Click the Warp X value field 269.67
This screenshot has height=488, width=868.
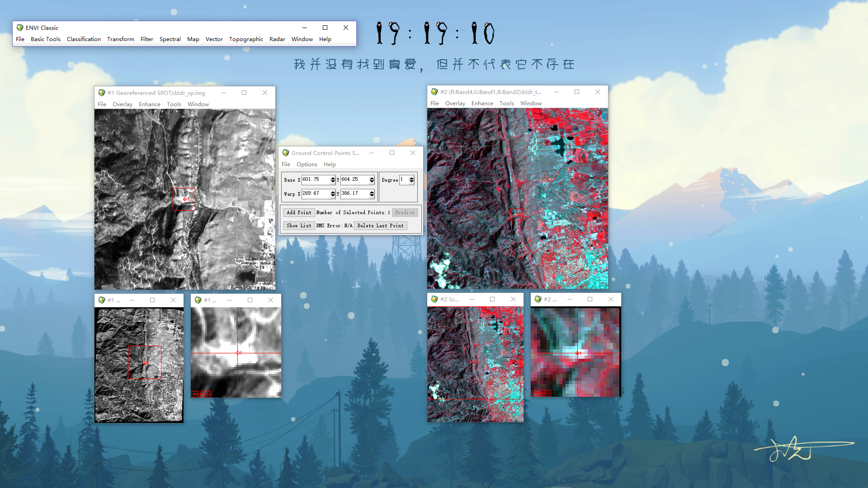coord(316,193)
